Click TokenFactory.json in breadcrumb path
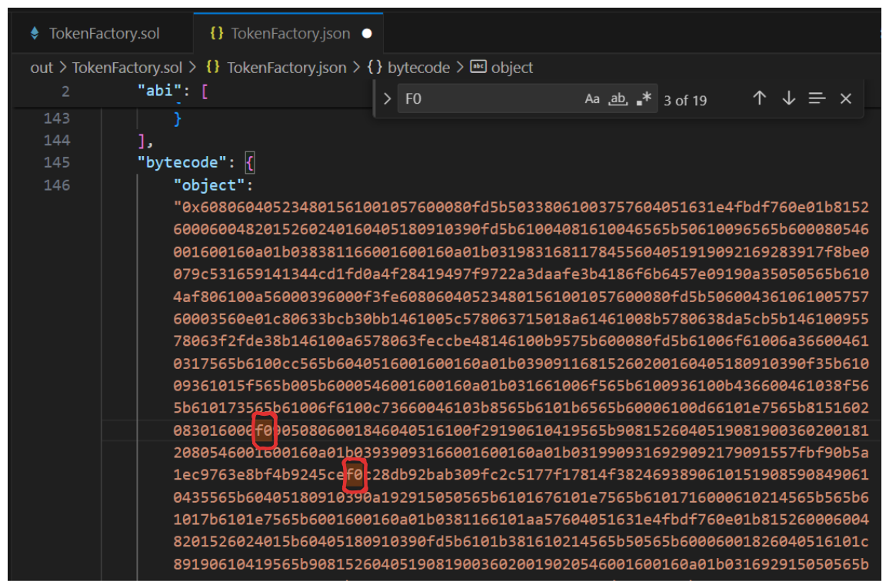889x588 pixels. click(286, 68)
